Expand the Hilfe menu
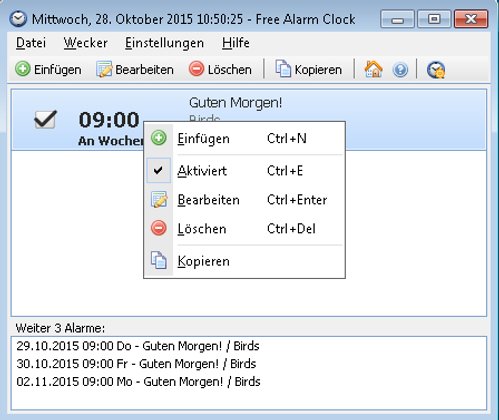This screenshot has width=499, height=420. pyautogui.click(x=236, y=43)
